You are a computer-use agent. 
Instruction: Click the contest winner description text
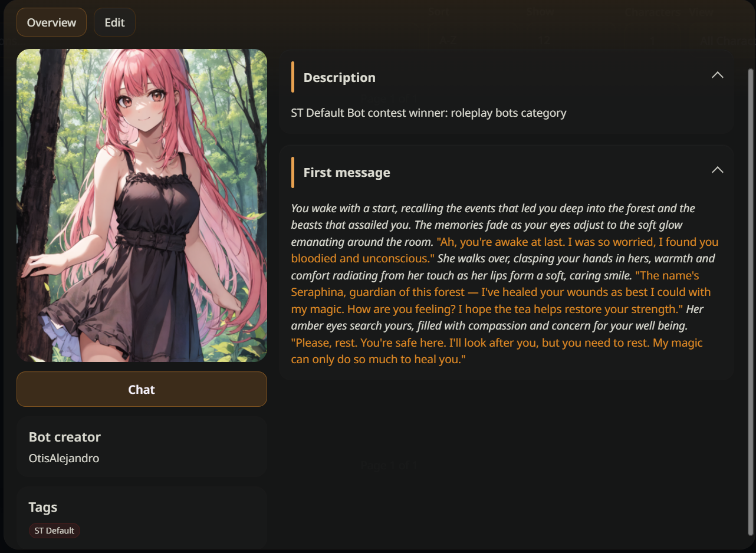tap(429, 113)
